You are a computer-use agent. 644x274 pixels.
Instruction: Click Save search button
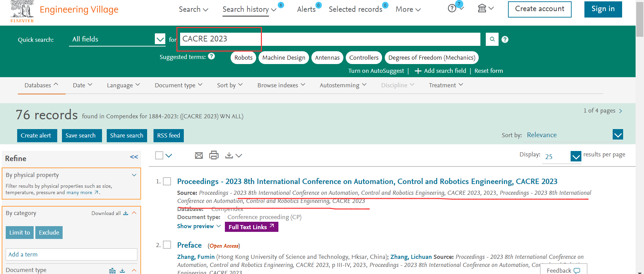(x=82, y=135)
